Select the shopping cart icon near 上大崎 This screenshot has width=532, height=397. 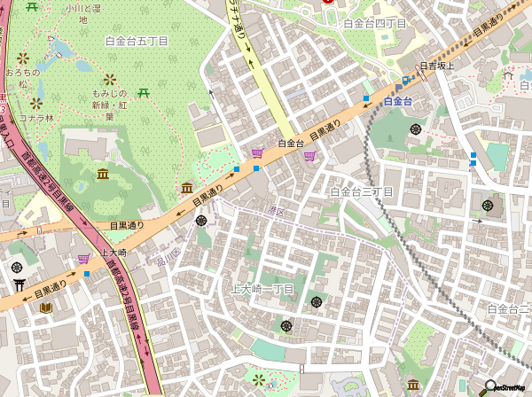pos(84,259)
